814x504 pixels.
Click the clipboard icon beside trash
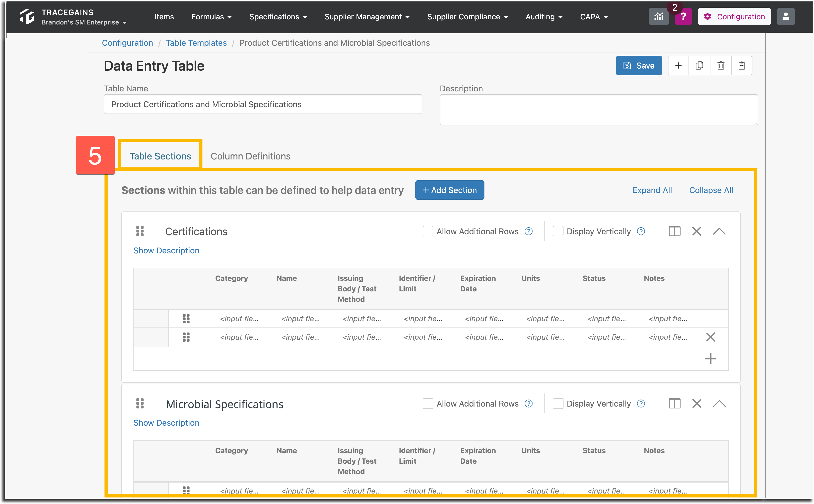pyautogui.click(x=742, y=66)
